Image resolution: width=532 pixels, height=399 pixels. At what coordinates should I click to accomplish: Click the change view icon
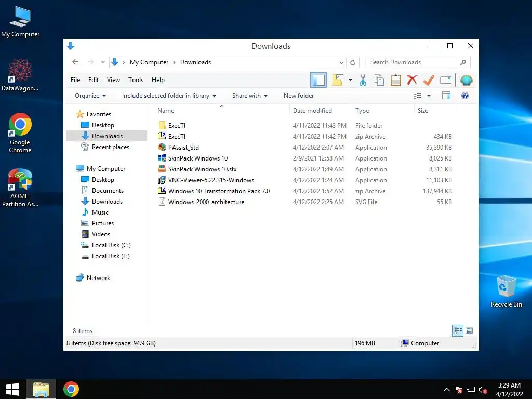point(417,96)
